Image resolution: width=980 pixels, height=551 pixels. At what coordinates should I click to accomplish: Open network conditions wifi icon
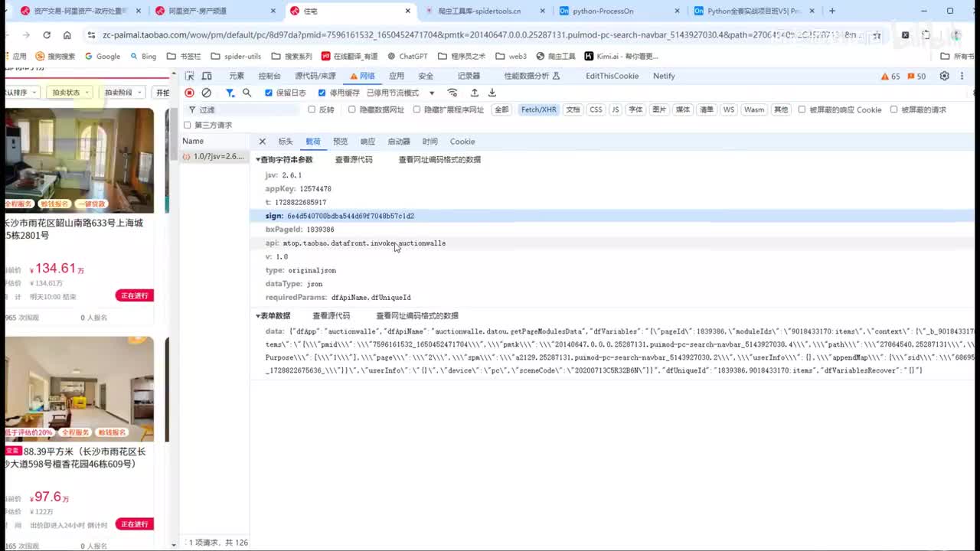click(x=452, y=93)
